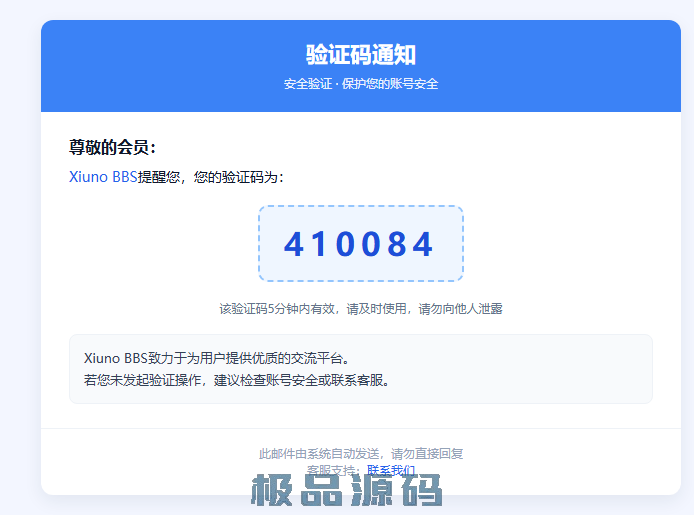Click the last digit 4 of the code
The width and height of the screenshot is (694, 515).
pyautogui.click(x=423, y=244)
